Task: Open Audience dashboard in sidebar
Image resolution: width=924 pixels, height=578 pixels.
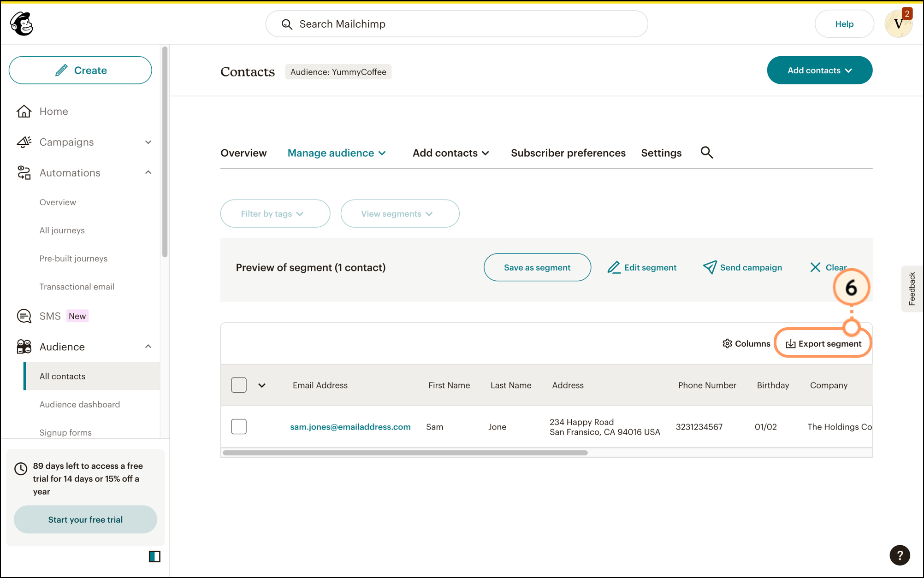Action: (80, 404)
